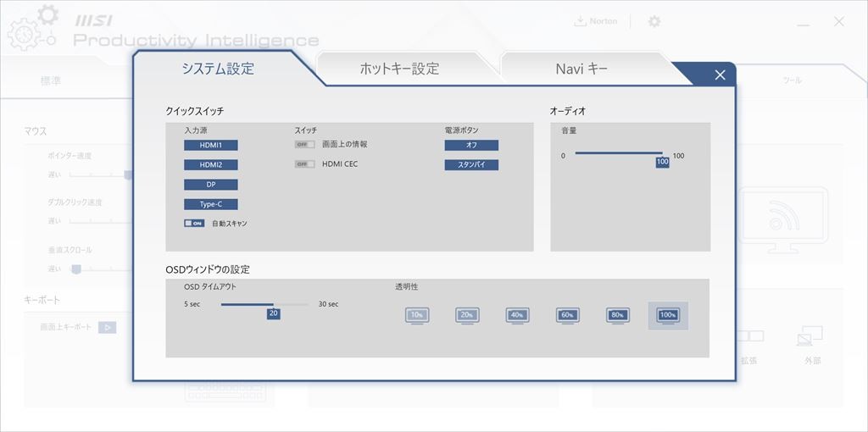868x432 pixels.
Task: Select 標準 tab in the background window
Action: pos(51,80)
